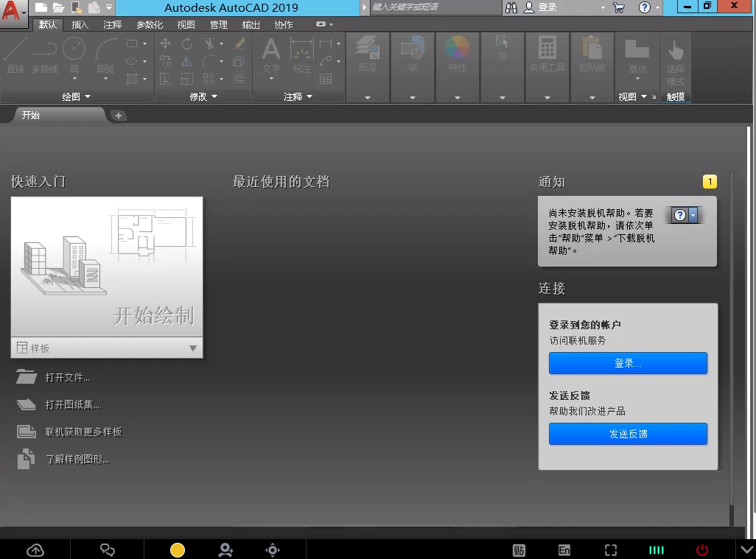756x559 pixels.
Task: Open the rectangle tool dropdown arrow
Action: pyautogui.click(x=144, y=44)
